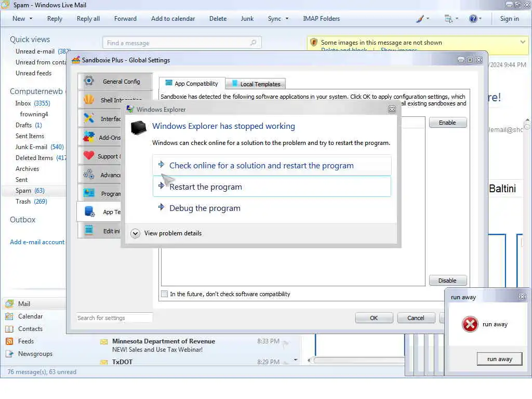Screen dimensions: 532x399
Task: Expand the images warning bar chevron
Action: [523, 42]
